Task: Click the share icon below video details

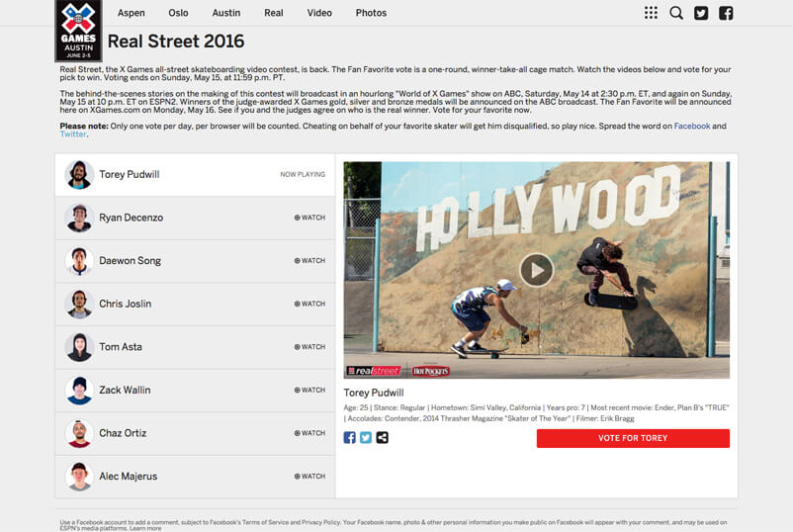Action: [x=383, y=437]
